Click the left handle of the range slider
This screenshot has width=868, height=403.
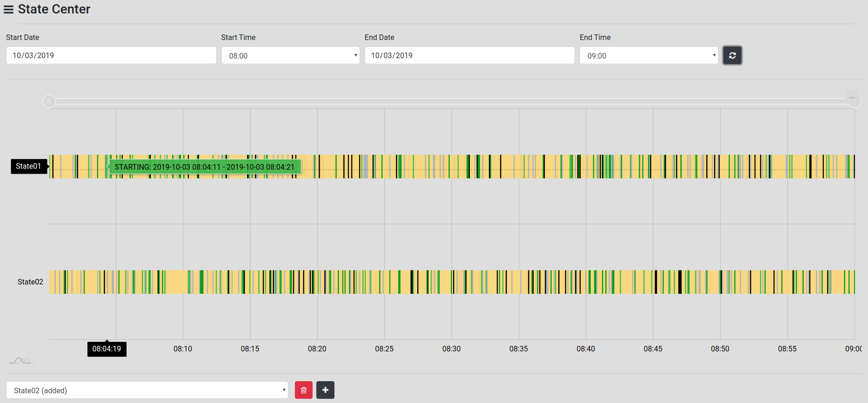pyautogui.click(x=49, y=101)
